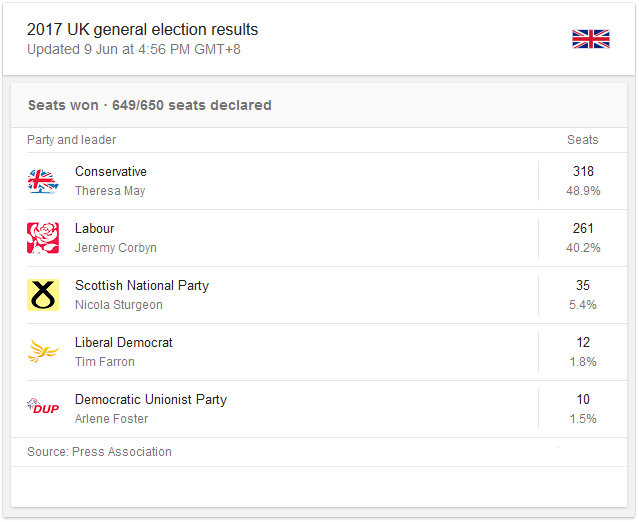Viewport: 639px width, 522px height.
Task: Click the Seats column header
Action: [582, 140]
